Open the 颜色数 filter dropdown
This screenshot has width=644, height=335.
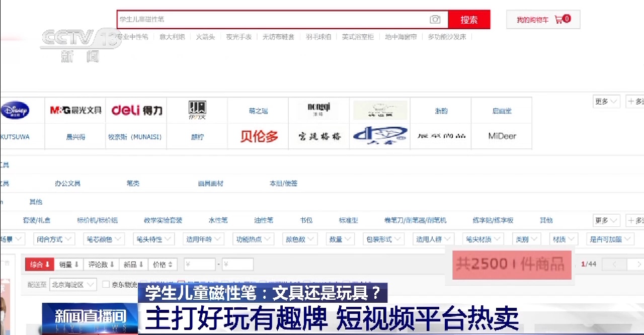[299, 239]
